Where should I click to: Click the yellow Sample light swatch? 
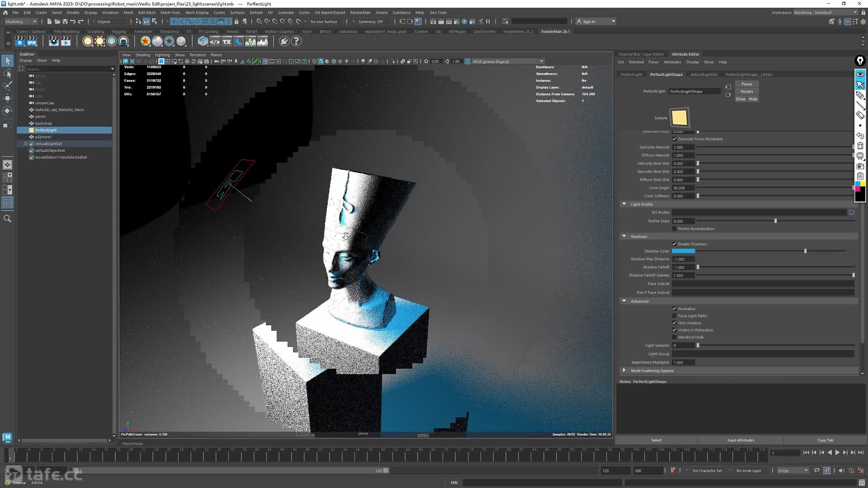[679, 117]
